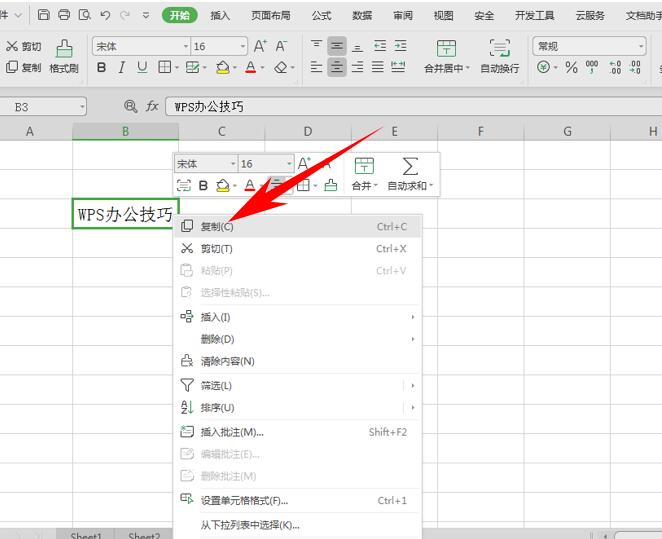Screen dimensions: 662x539
Task: Toggle middle vertical alignment
Action: click(336, 46)
